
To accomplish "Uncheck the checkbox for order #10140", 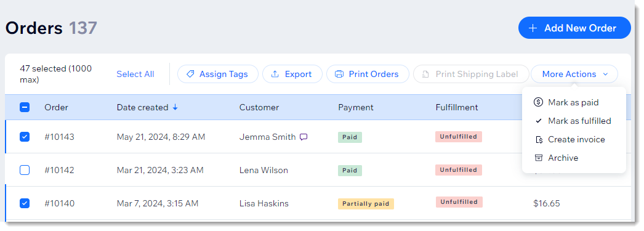I will 25,203.
